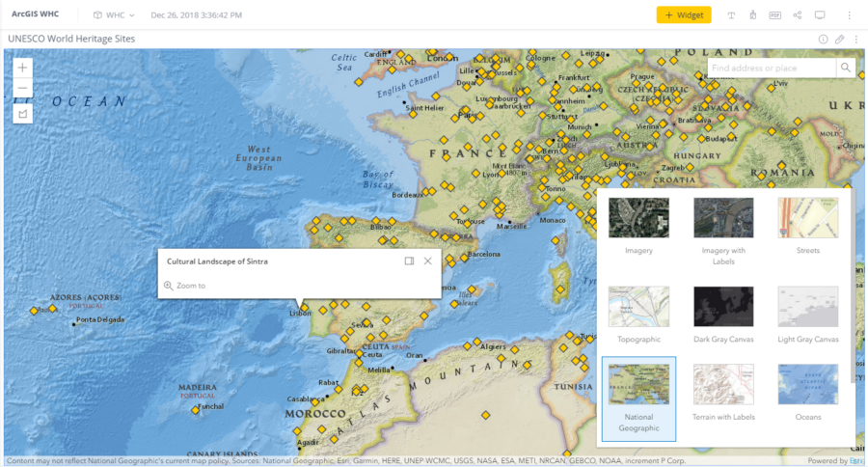The height and width of the screenshot is (467, 868).
Task: Click the presentation screen icon
Action: click(x=820, y=15)
